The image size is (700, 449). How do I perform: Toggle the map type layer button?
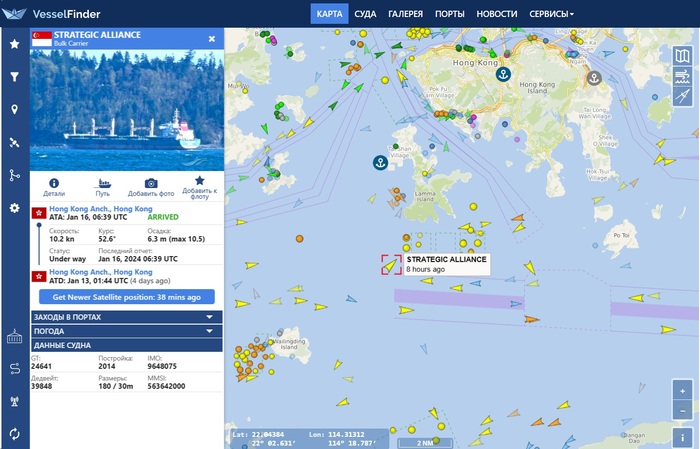tap(682, 56)
